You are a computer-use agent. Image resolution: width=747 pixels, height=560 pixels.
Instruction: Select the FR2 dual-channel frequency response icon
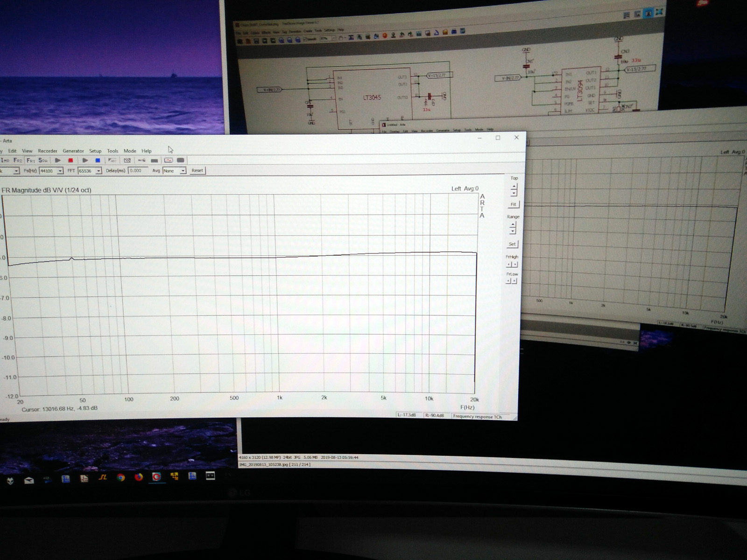18,160
